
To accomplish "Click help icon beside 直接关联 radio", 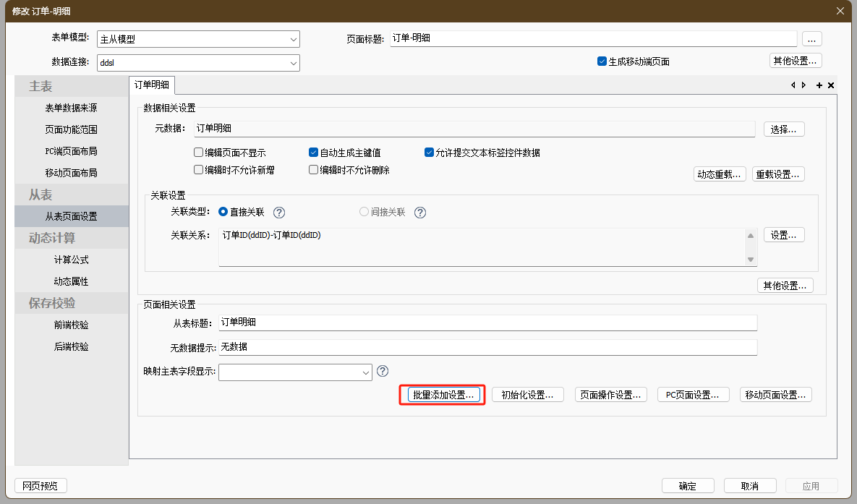I will 279,213.
